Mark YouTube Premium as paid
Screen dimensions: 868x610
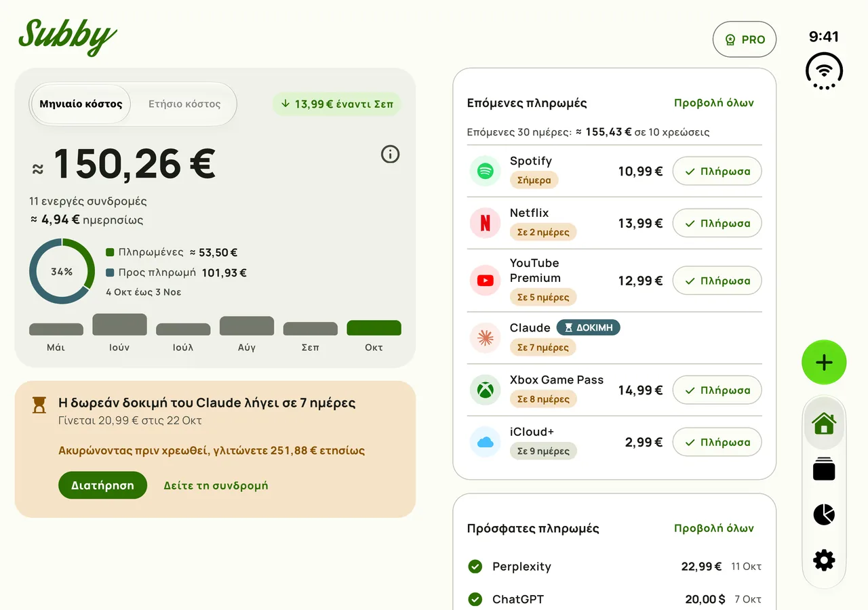point(717,281)
